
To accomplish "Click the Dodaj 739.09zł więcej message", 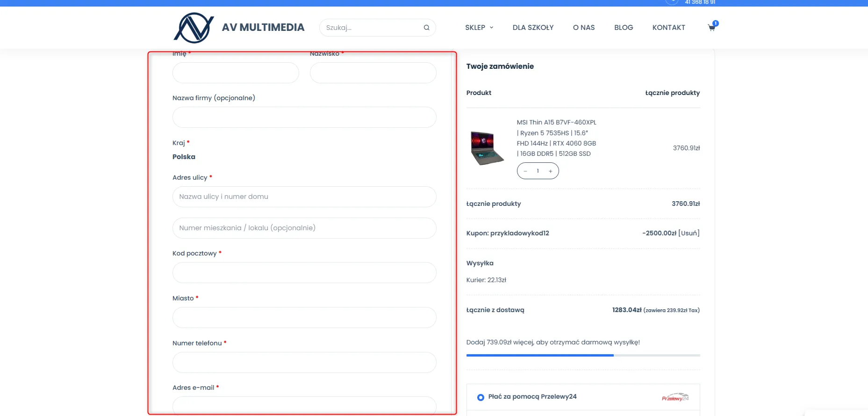I will tap(553, 343).
